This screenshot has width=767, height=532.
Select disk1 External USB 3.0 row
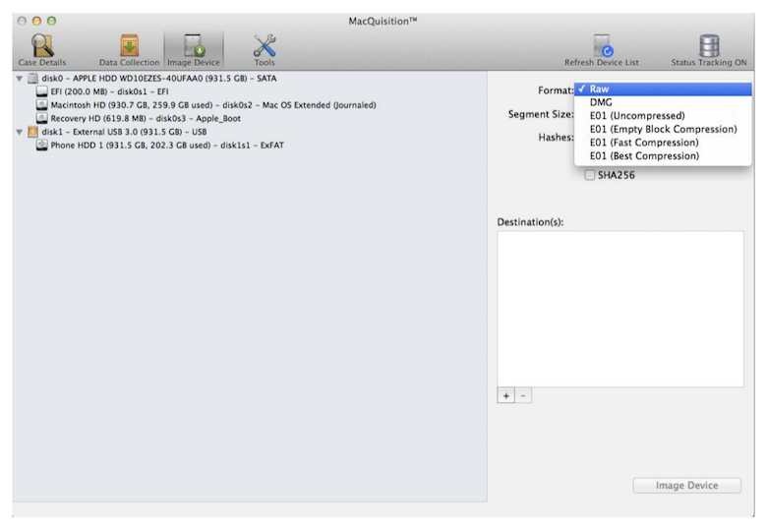(x=250, y=132)
